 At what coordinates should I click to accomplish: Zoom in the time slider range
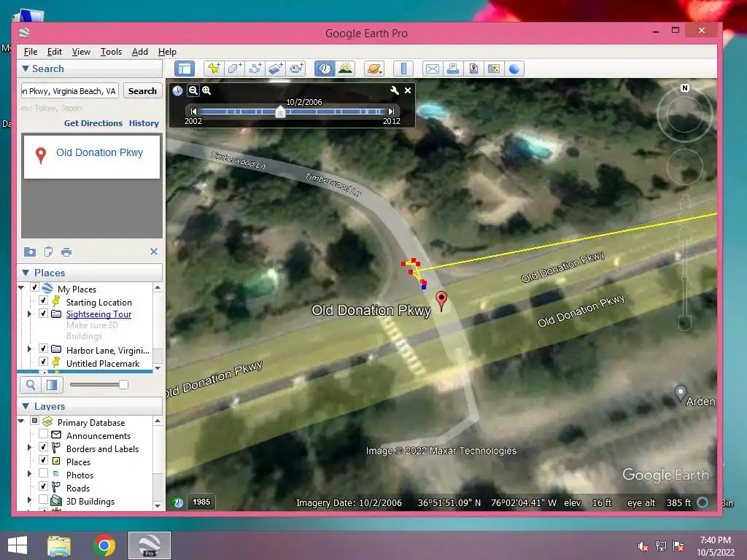(206, 90)
